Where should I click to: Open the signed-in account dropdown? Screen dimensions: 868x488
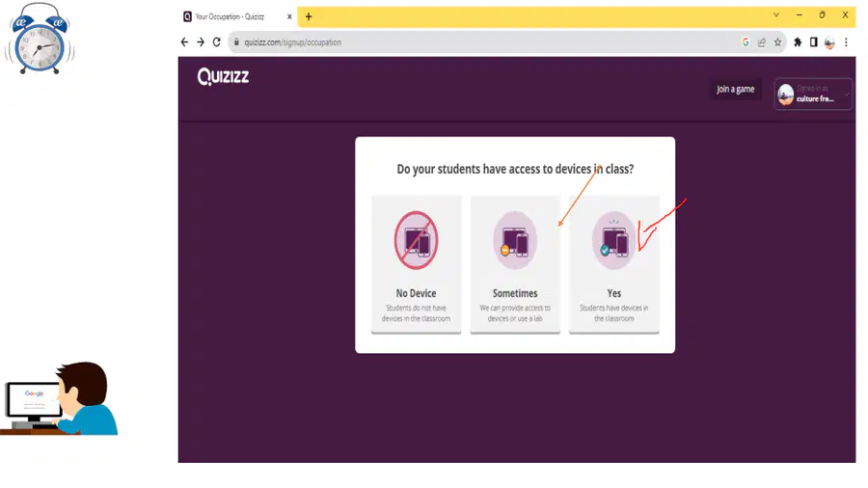point(813,95)
